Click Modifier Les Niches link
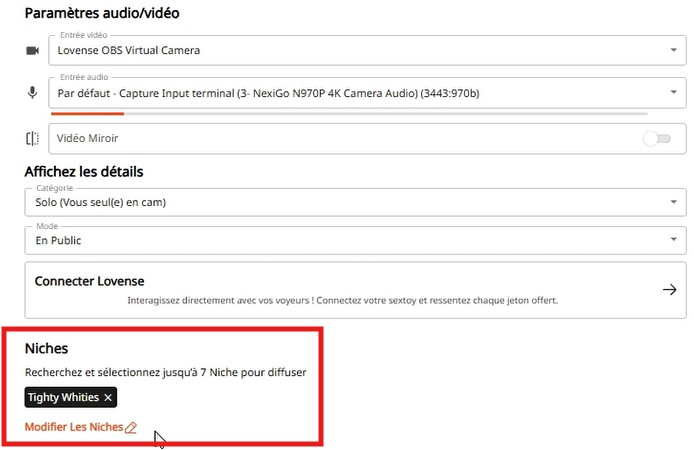Viewport: 694px width, 450px height. (74, 427)
